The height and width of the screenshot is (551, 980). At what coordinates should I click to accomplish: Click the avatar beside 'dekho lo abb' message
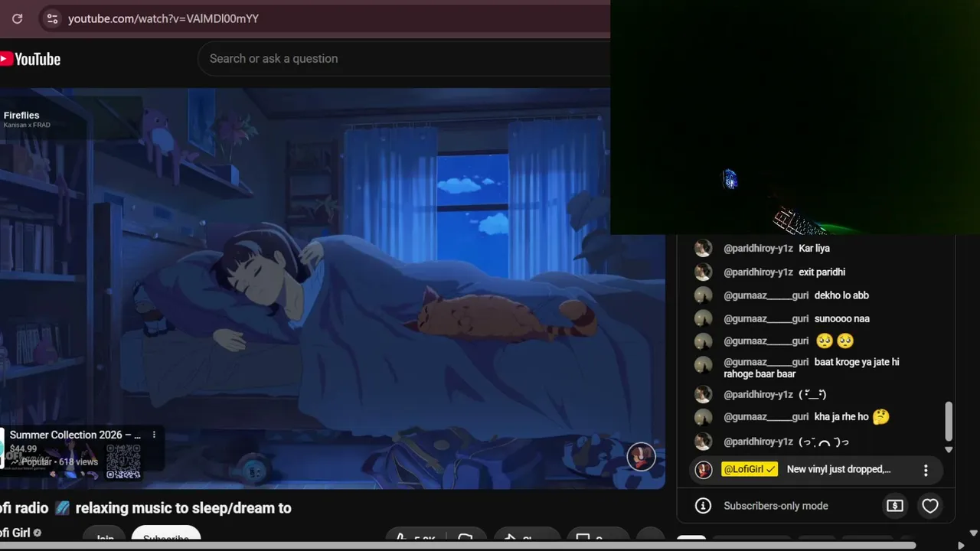[x=703, y=295]
